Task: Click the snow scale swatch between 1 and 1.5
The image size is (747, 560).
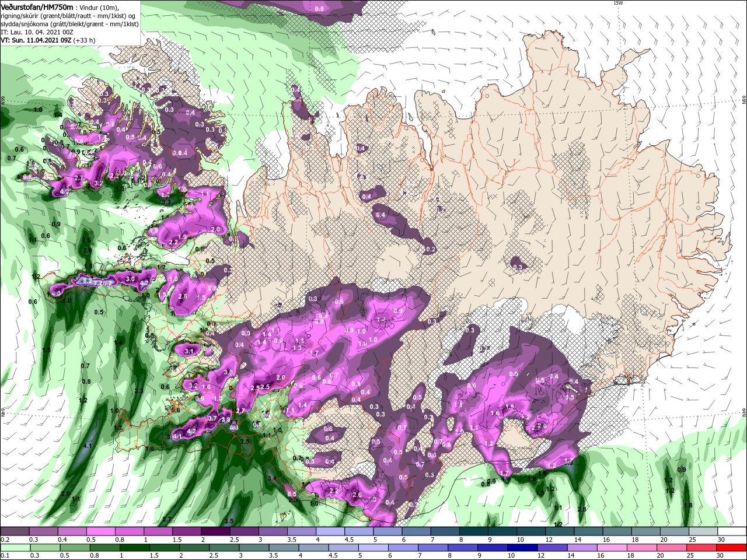Action: click(158, 531)
